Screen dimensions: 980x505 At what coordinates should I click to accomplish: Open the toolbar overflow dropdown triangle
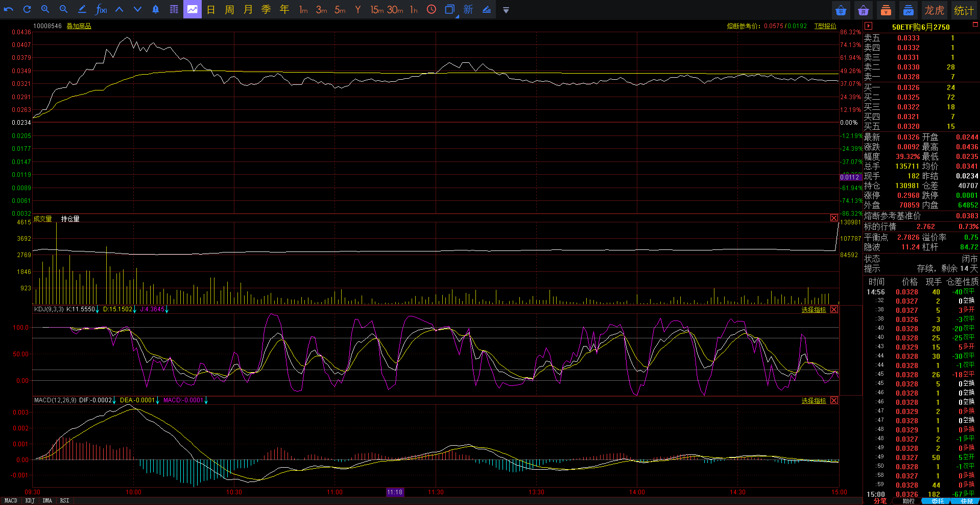pos(506,10)
